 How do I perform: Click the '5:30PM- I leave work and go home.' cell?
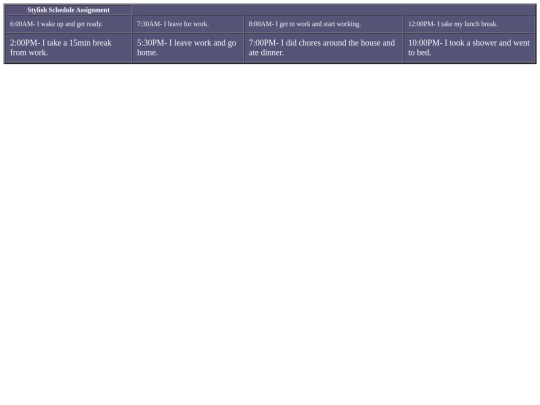click(188, 48)
